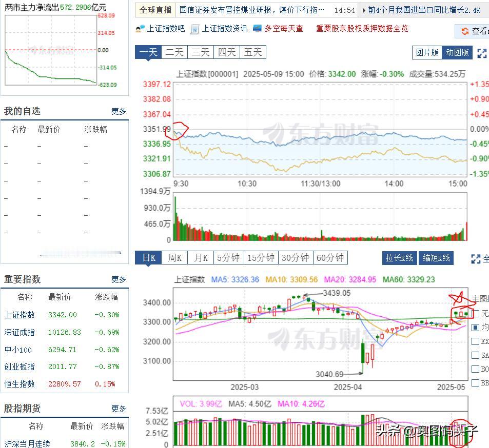Click the 多空每天查 chart icon
This screenshot has height=448, width=489.
[258, 28]
